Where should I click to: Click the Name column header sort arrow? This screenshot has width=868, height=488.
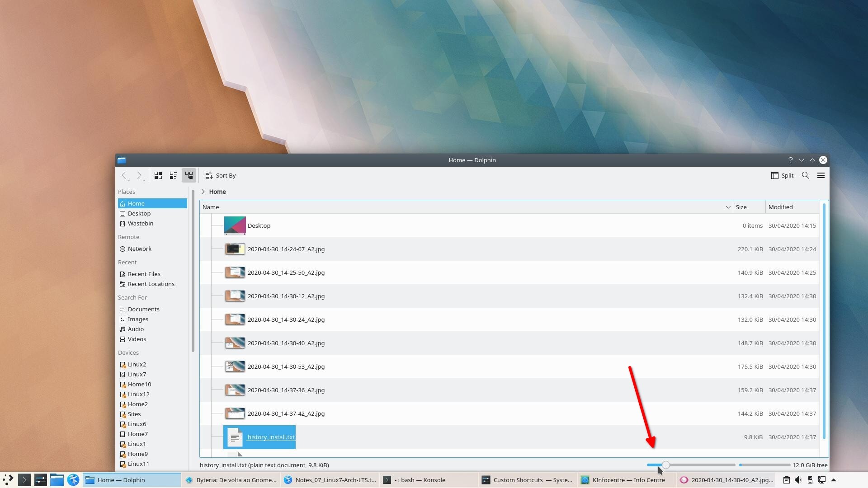(x=728, y=207)
